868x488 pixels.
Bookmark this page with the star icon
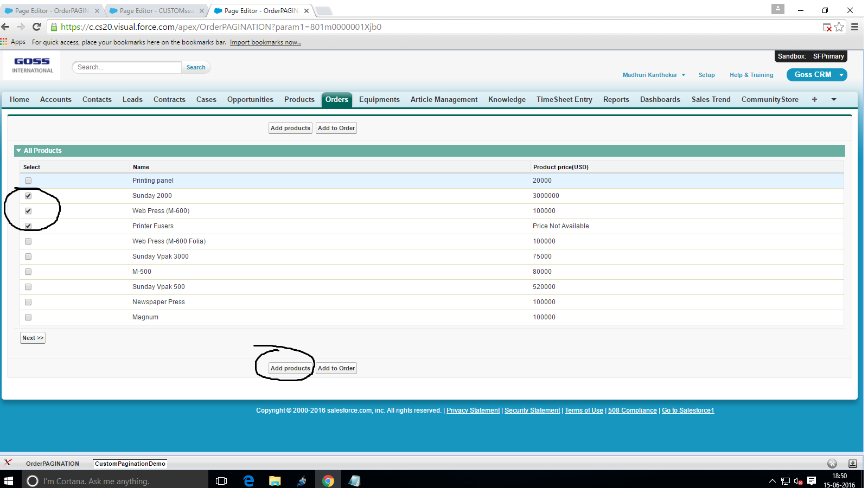pos(839,27)
